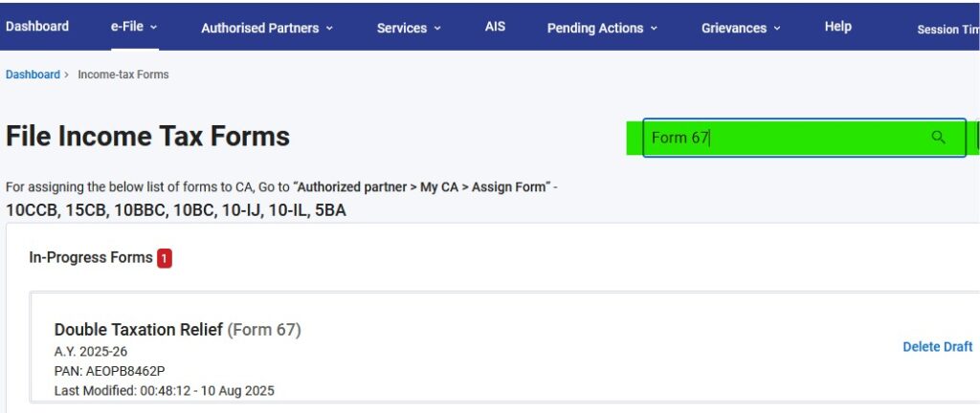The width and height of the screenshot is (980, 413).
Task: Click the Last Modified timestamp on draft
Action: 165,390
